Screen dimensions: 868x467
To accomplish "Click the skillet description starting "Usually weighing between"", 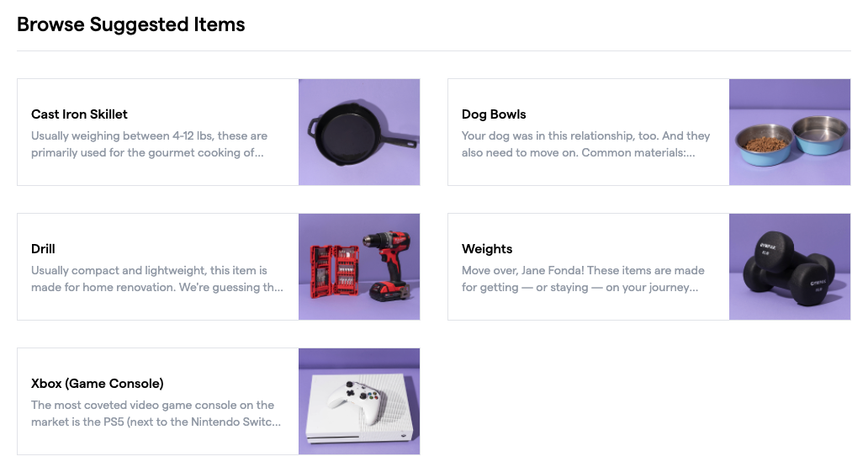I will [x=150, y=144].
